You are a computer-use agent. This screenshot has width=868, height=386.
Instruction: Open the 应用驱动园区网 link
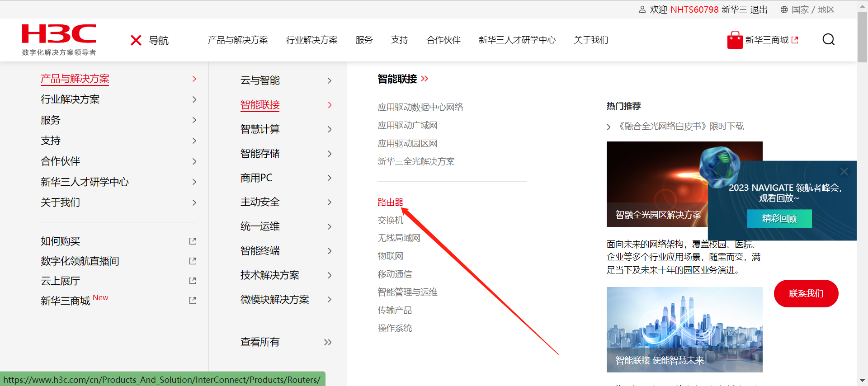point(407,143)
